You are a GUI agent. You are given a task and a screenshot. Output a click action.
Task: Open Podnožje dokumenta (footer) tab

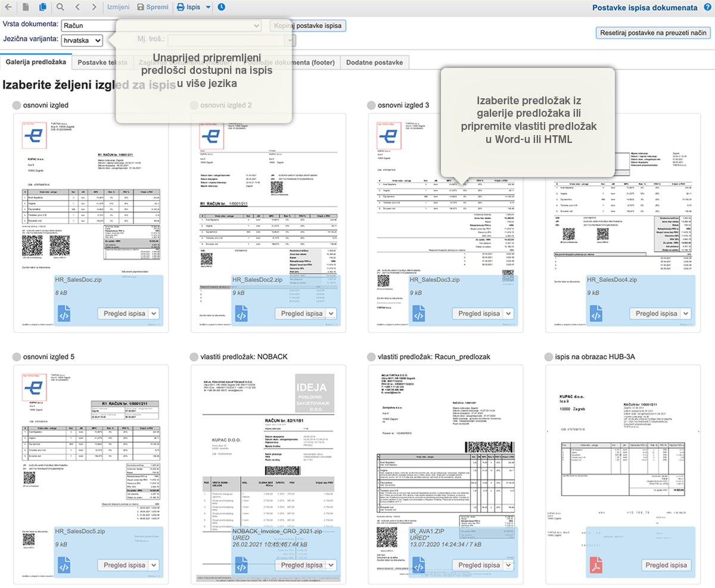tap(290, 63)
